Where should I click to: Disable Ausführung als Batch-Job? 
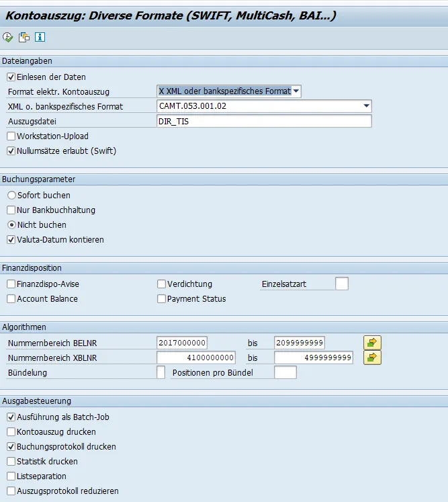pyautogui.click(x=11, y=417)
